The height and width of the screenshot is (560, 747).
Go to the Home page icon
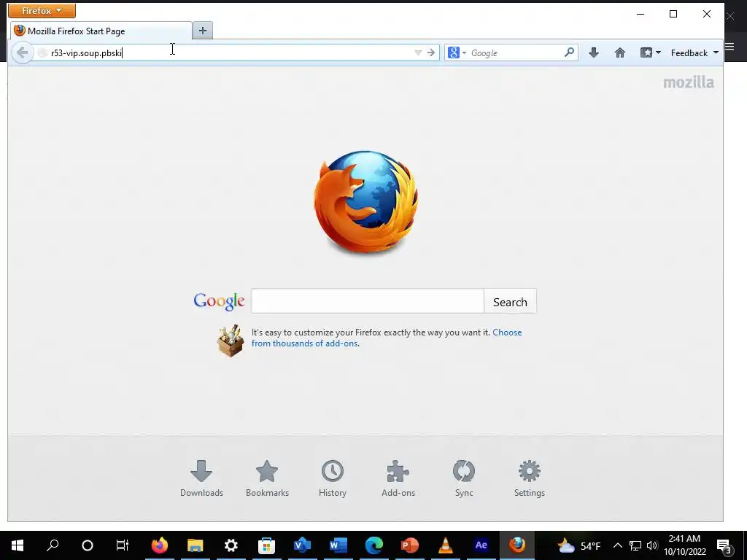click(620, 52)
